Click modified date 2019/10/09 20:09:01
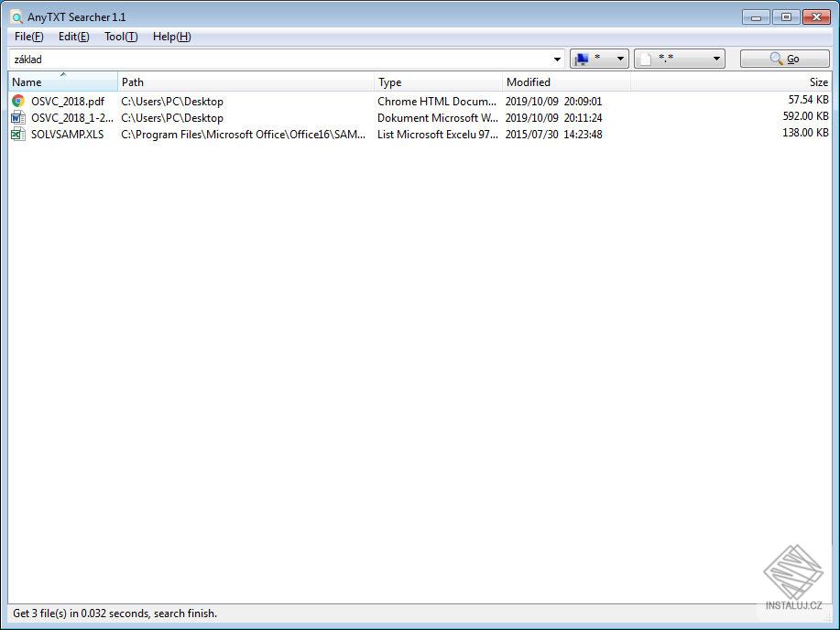Viewport: 840px width, 630px height. tap(553, 102)
